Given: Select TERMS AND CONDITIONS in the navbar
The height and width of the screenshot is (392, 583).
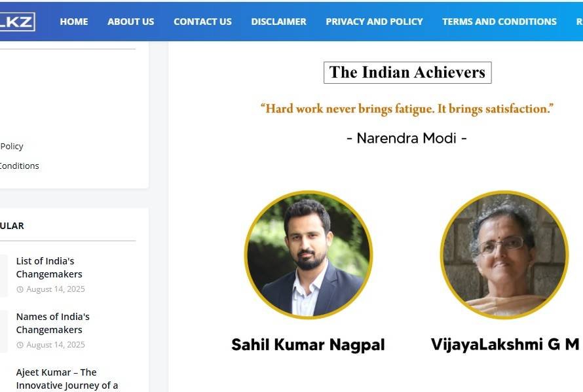Looking at the screenshot, I should click(x=499, y=22).
